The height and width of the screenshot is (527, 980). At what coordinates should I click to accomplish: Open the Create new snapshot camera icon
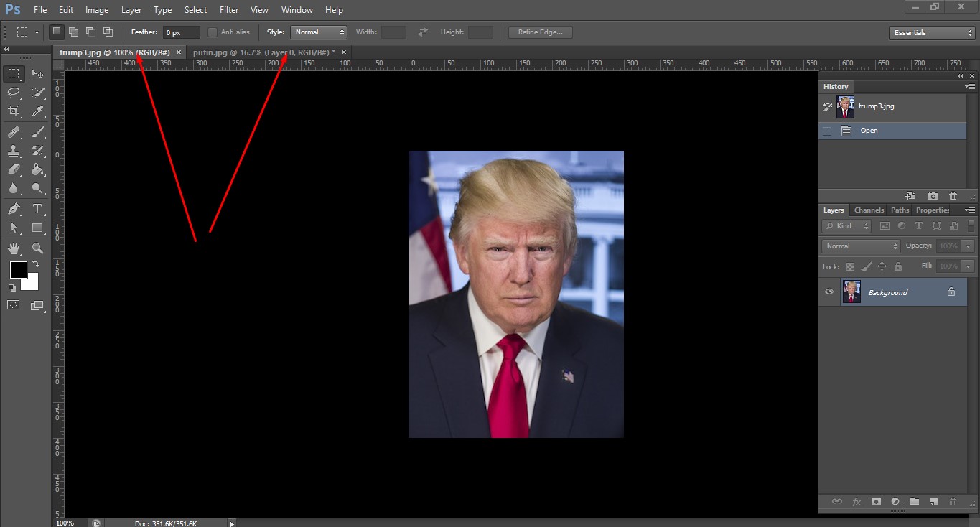pos(931,195)
